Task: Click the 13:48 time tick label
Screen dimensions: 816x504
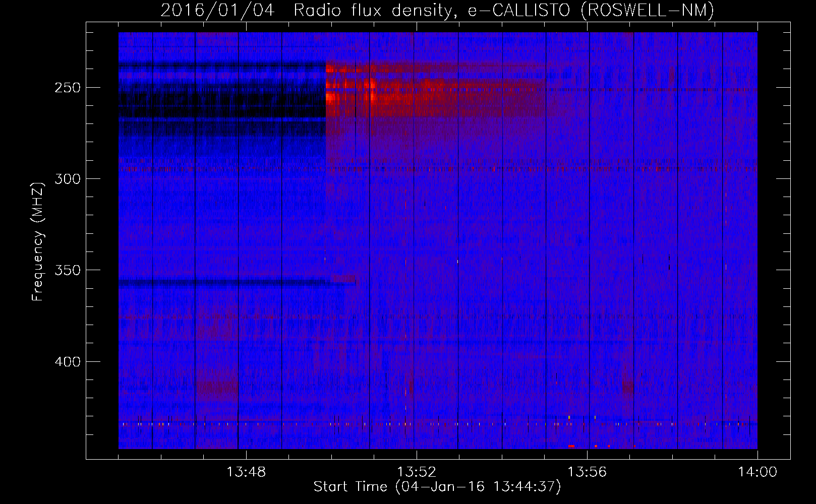Action: (x=246, y=472)
